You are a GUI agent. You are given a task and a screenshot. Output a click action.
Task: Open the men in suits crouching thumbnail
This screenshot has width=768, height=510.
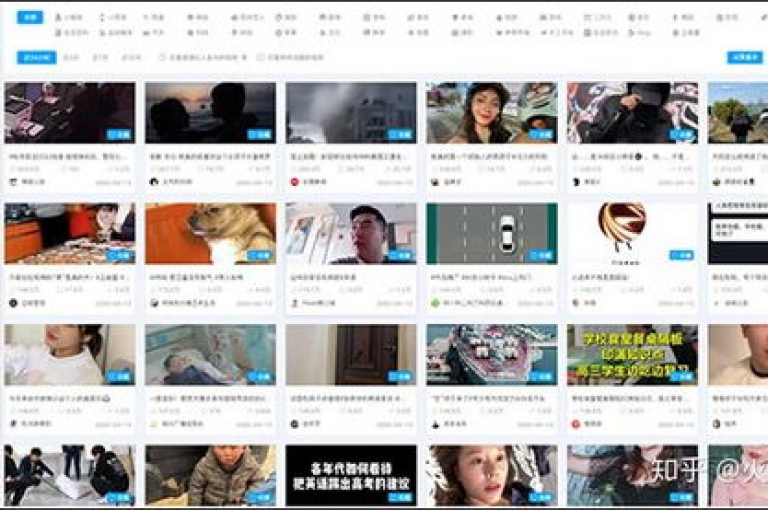(70, 475)
